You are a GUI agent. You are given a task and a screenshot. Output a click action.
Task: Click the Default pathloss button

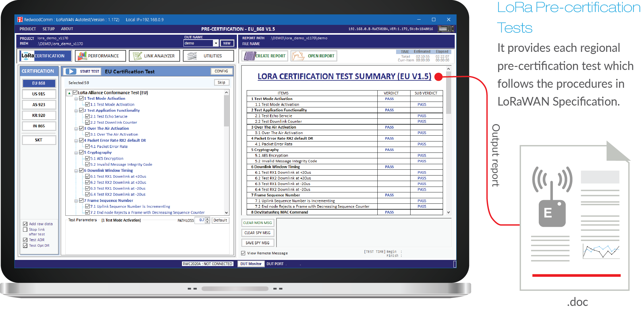(x=220, y=220)
